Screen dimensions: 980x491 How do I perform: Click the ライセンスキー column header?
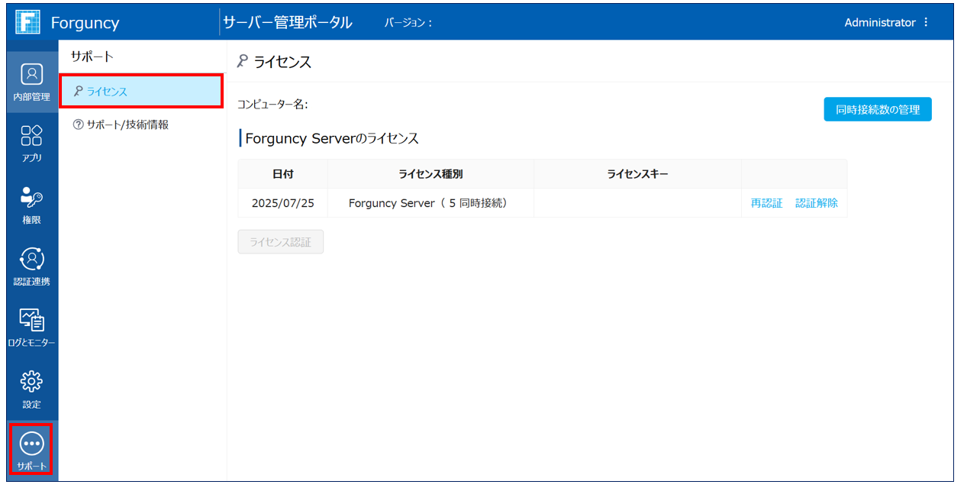pos(637,174)
